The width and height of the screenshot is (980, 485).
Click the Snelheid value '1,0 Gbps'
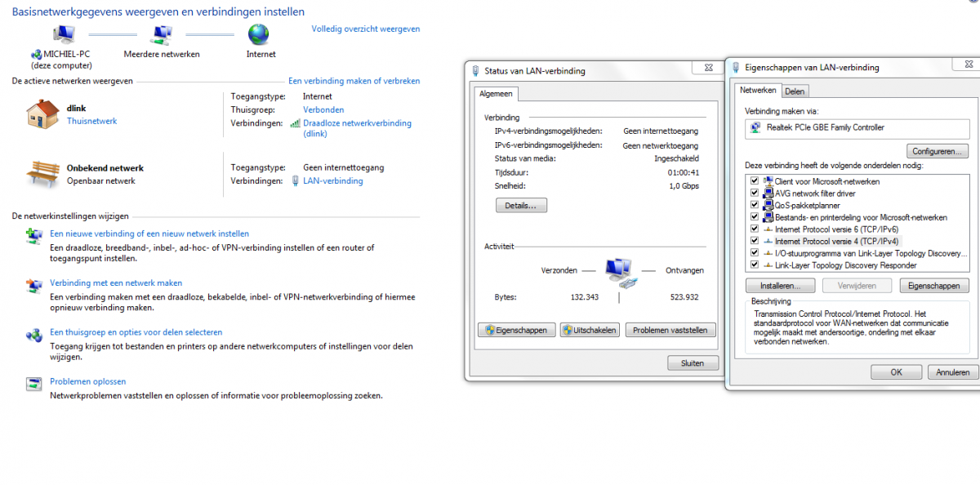pyautogui.click(x=684, y=186)
